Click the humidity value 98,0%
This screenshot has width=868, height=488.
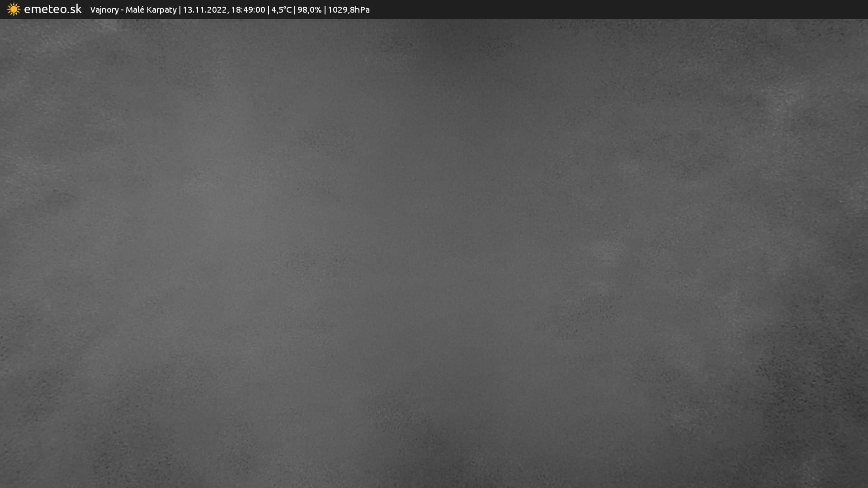(309, 10)
